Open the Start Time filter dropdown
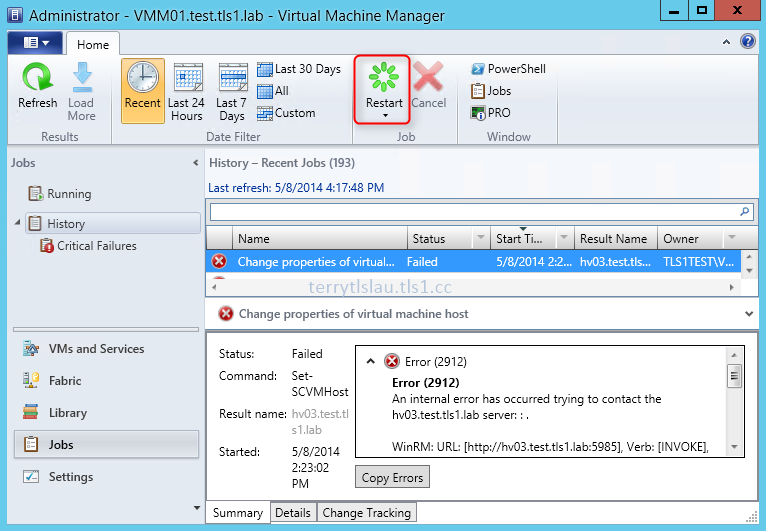 point(565,238)
